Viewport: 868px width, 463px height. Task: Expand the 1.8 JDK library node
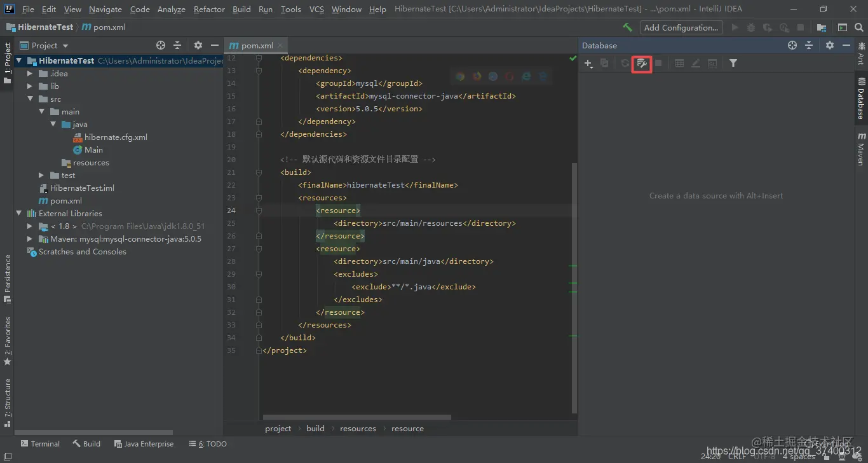30,226
